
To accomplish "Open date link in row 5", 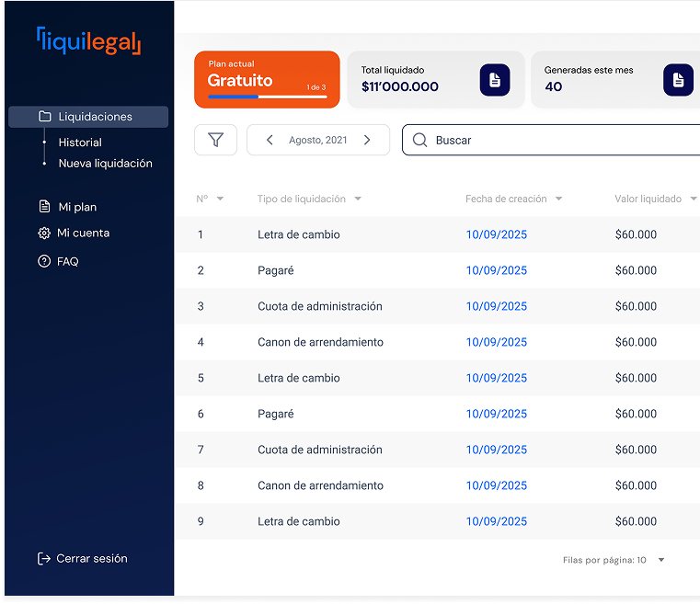I will click(x=497, y=378).
